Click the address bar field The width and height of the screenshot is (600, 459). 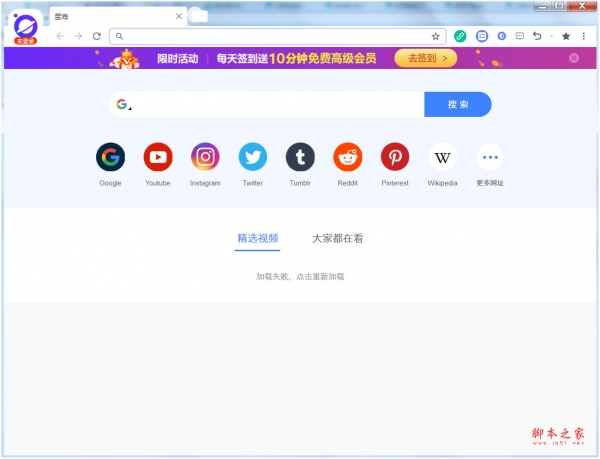tap(278, 36)
